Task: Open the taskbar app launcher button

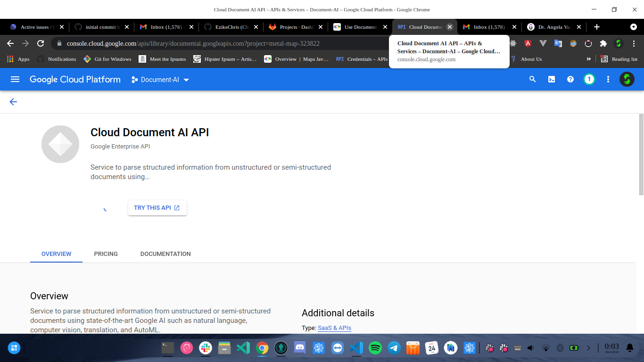Action: (14, 348)
